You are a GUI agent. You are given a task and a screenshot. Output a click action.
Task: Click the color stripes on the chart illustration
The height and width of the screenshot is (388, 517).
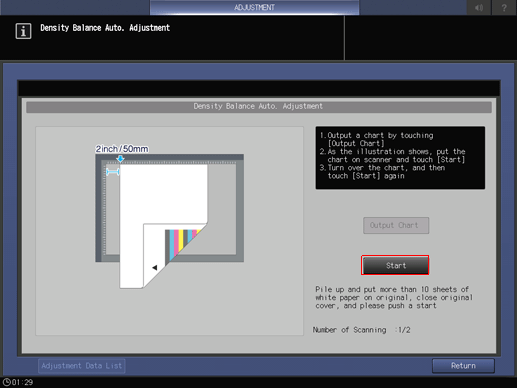click(x=183, y=243)
